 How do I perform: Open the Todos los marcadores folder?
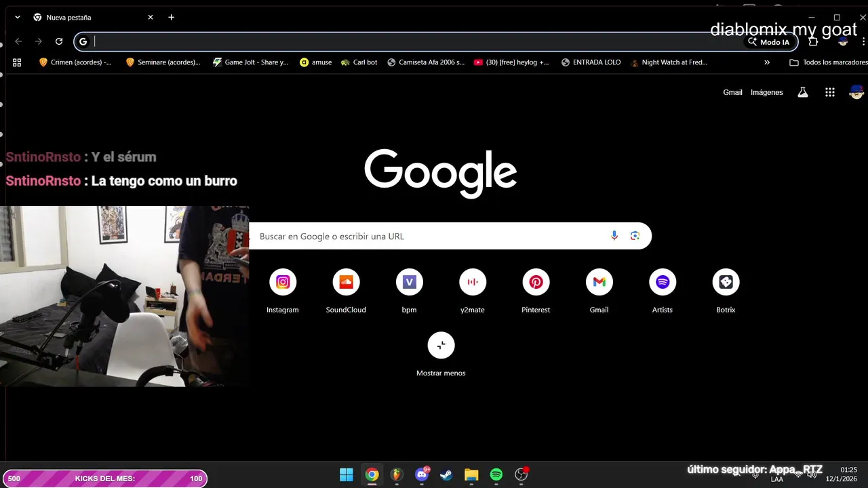(x=828, y=62)
